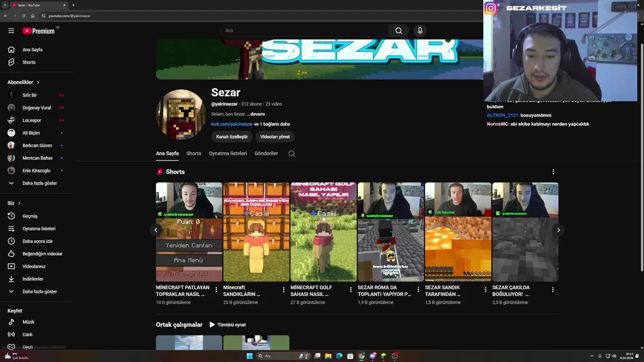Select the Gönderiler channel tab
This screenshot has height=362, width=644.
click(266, 153)
